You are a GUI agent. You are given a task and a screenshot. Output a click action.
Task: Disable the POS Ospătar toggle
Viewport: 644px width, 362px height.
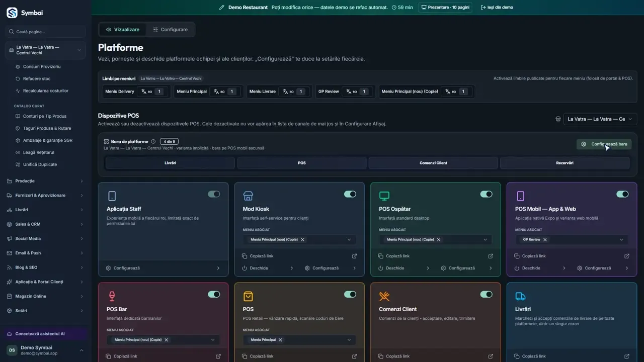coord(487,194)
